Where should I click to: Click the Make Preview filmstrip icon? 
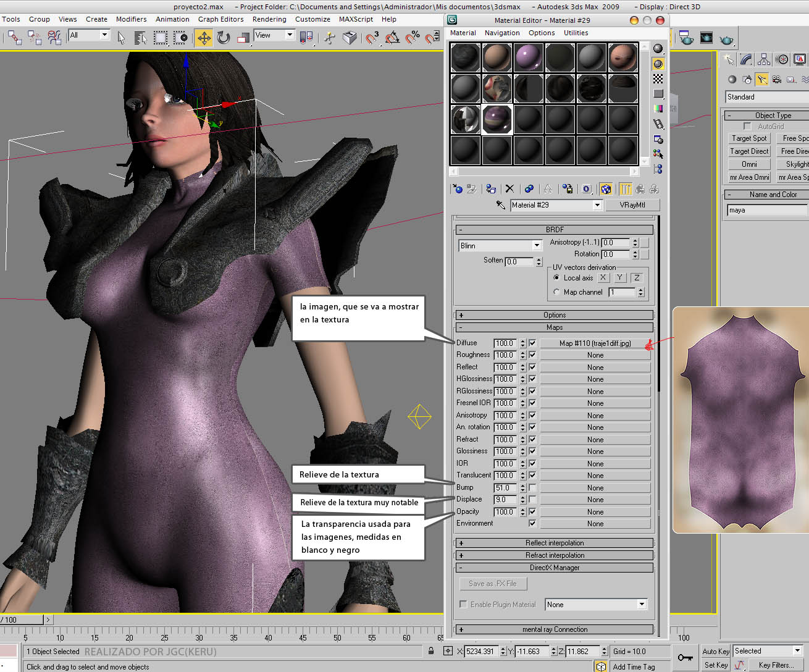pos(658,124)
